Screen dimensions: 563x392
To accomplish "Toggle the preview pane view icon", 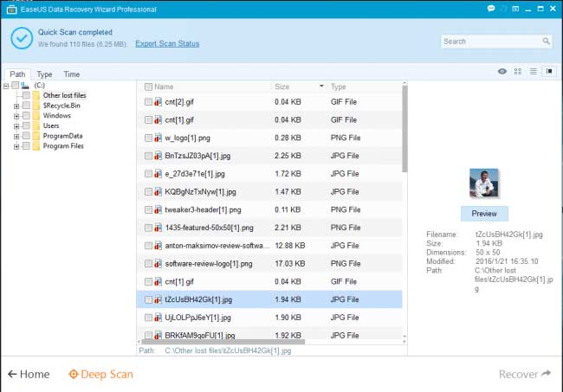I will [549, 71].
